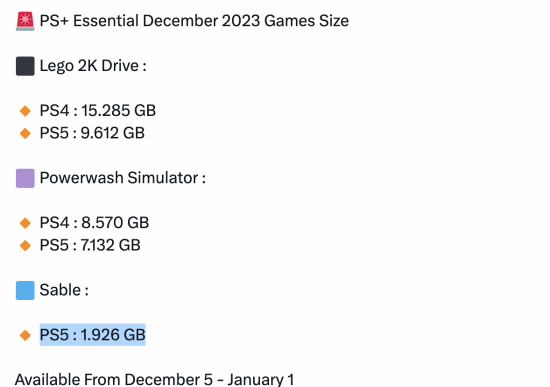Click the words Games Size in title

point(306,21)
